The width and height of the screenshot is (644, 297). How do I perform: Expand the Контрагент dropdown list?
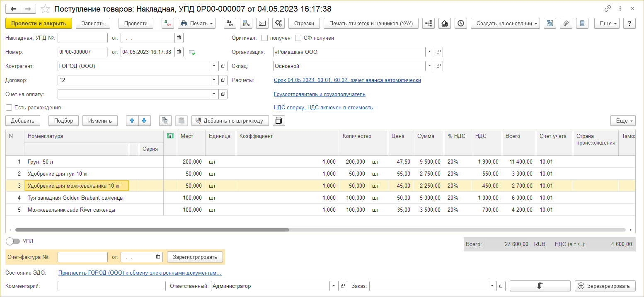click(214, 66)
